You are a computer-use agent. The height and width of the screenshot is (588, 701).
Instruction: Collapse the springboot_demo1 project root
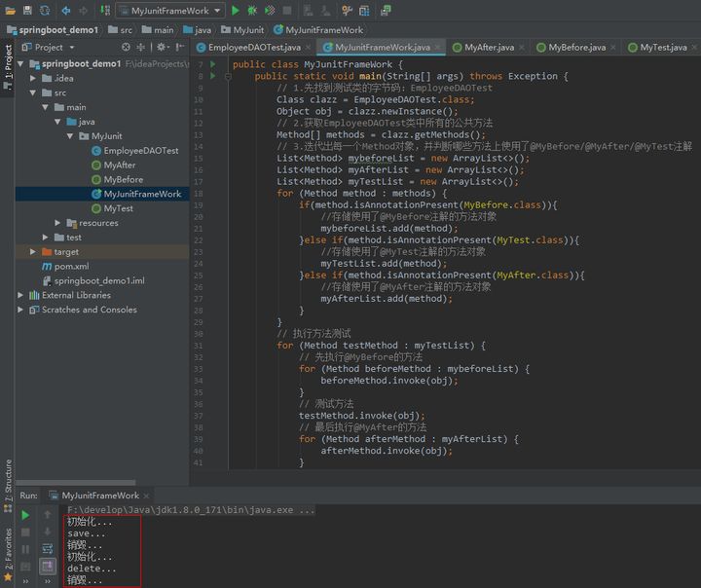click(x=20, y=64)
